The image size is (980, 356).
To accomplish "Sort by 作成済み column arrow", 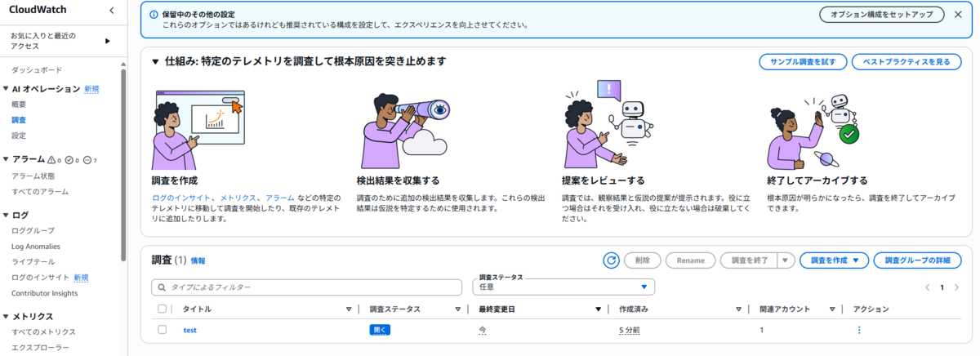I will (x=737, y=309).
